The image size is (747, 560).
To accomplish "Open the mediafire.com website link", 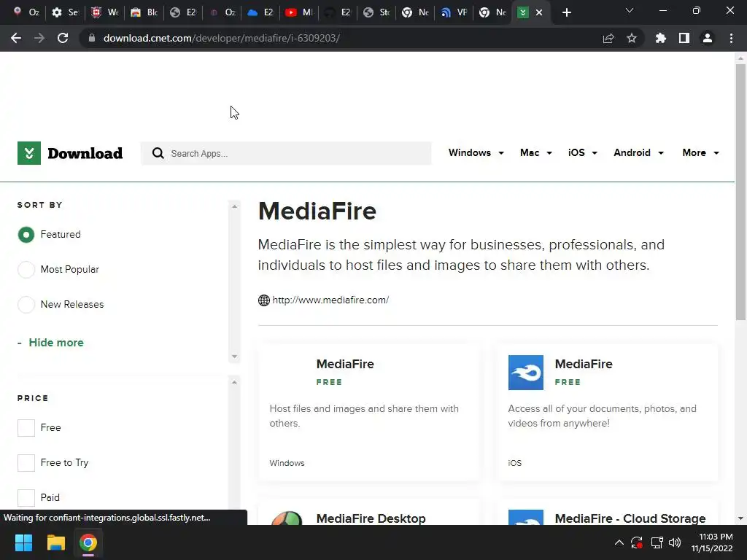I will 330,300.
